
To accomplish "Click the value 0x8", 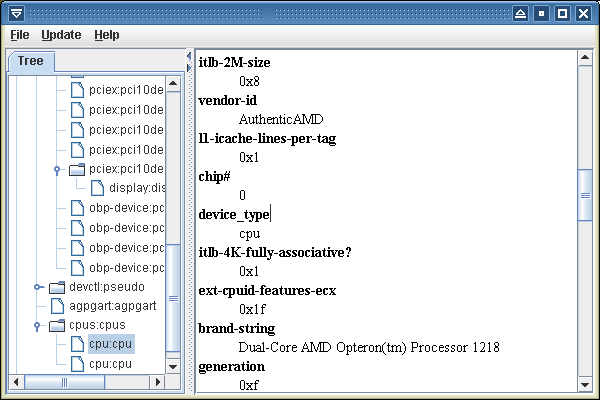I will click(x=249, y=81).
